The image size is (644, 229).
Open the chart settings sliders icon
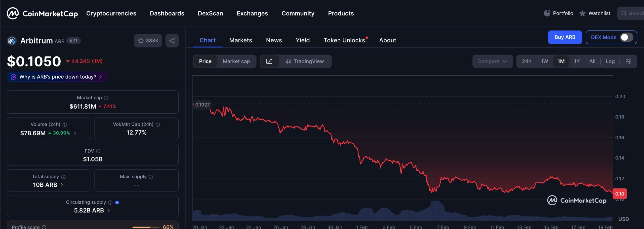pyautogui.click(x=628, y=61)
